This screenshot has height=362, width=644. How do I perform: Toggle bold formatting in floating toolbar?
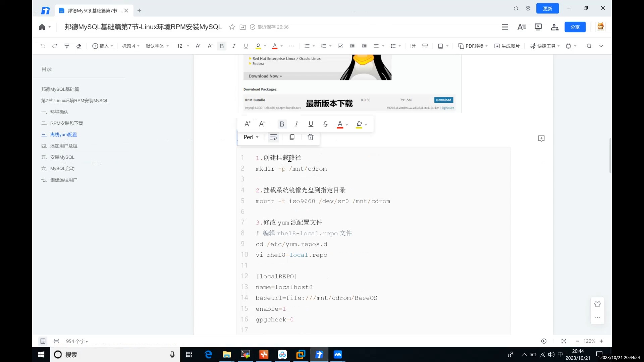point(282,124)
